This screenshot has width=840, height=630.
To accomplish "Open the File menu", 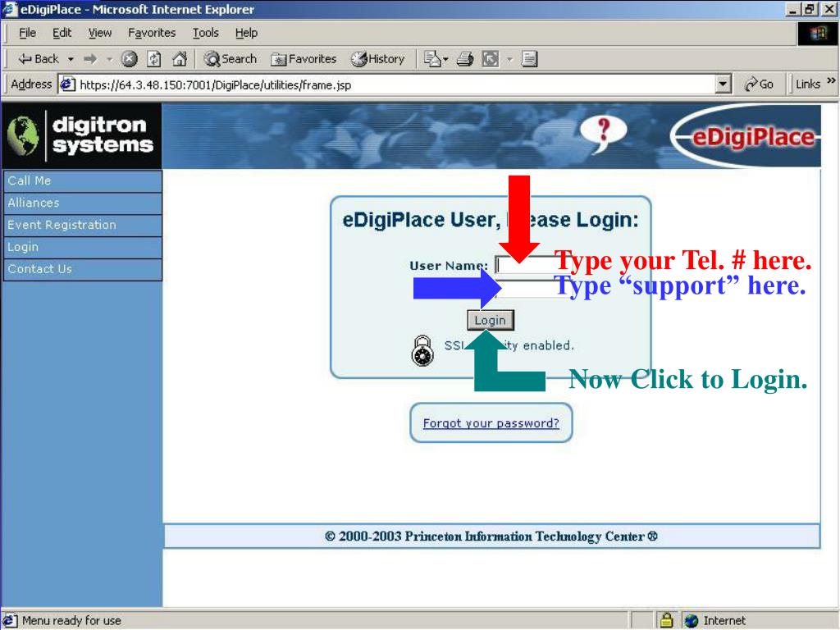I will pos(27,33).
